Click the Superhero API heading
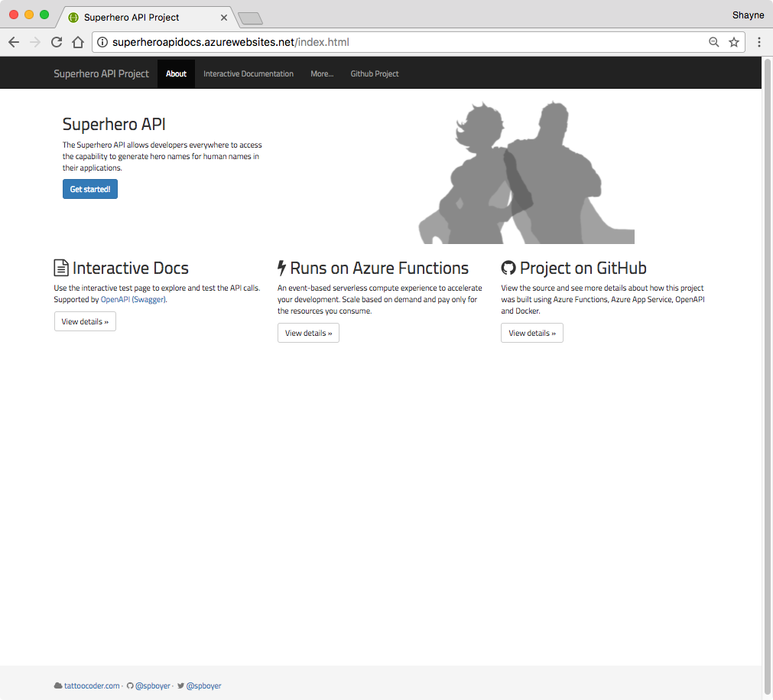773x700 pixels. (114, 124)
